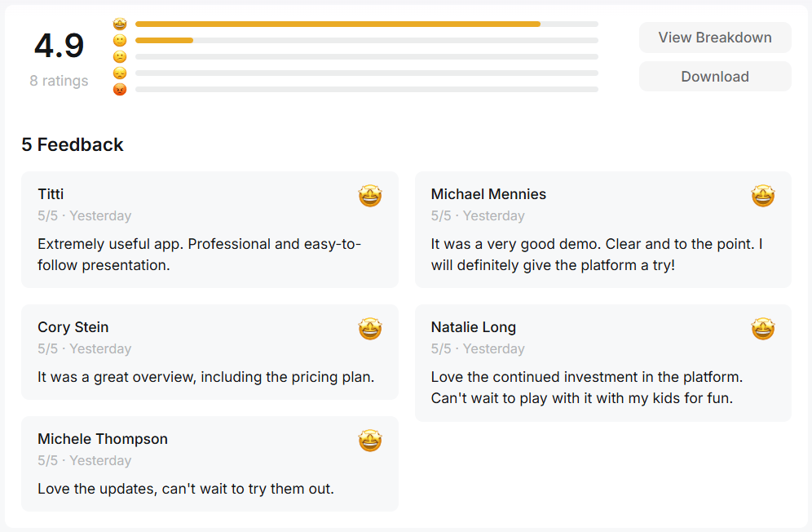The height and width of the screenshot is (532, 812).
Task: Open Titti's feedback card text
Action: tap(200, 255)
